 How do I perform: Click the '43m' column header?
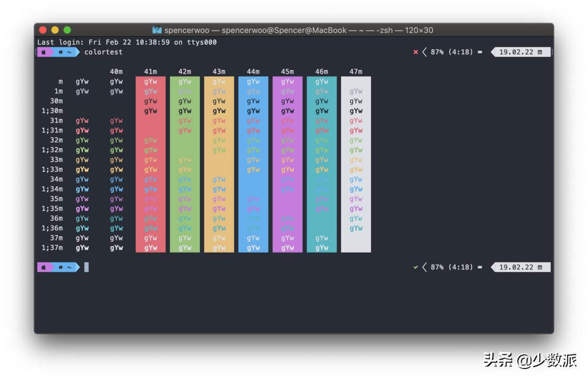pyautogui.click(x=219, y=71)
